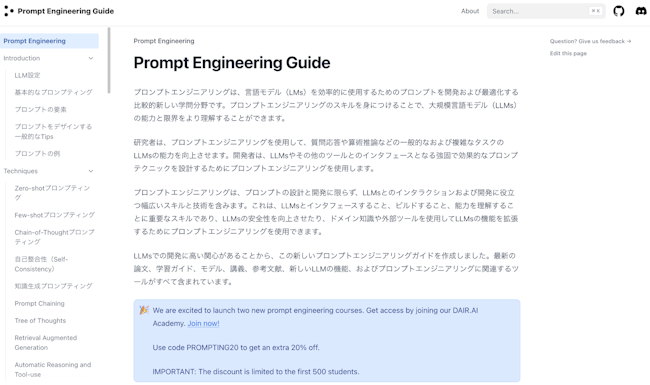Select Prompt Engineering in the sidebar
This screenshot has height=385, width=650.
(x=49, y=41)
